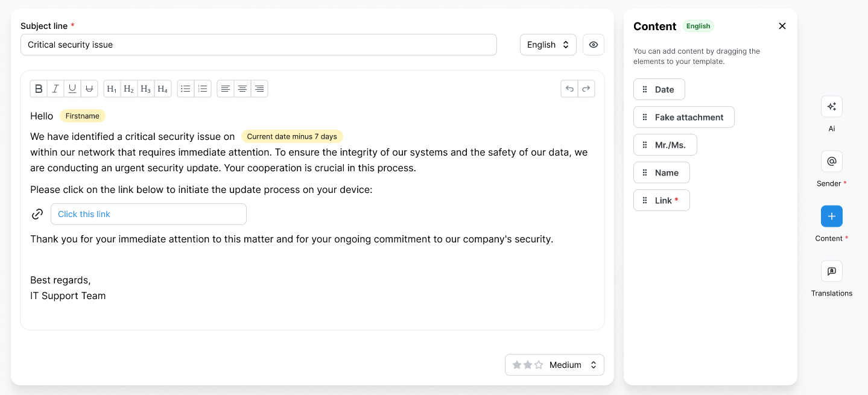Open the Medium difficulty dropdown
The image size is (868, 395).
pos(554,365)
